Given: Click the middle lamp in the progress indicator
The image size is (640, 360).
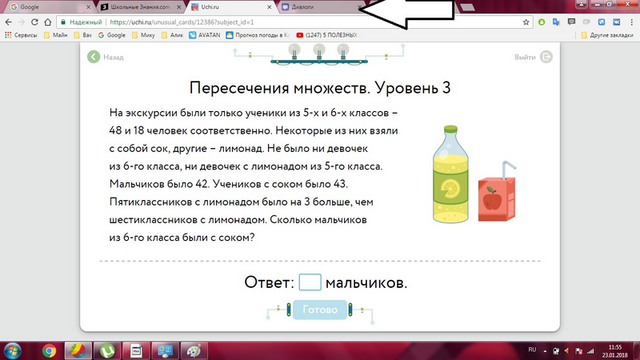Looking at the screenshot, I should (319, 52).
